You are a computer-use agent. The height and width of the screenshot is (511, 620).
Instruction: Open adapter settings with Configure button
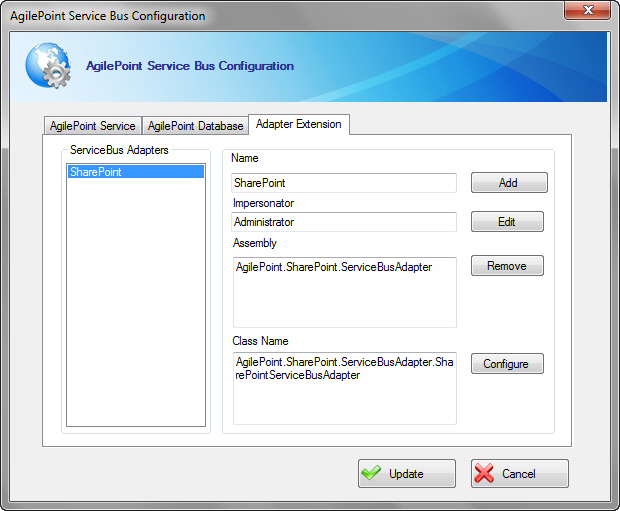pyautogui.click(x=507, y=364)
